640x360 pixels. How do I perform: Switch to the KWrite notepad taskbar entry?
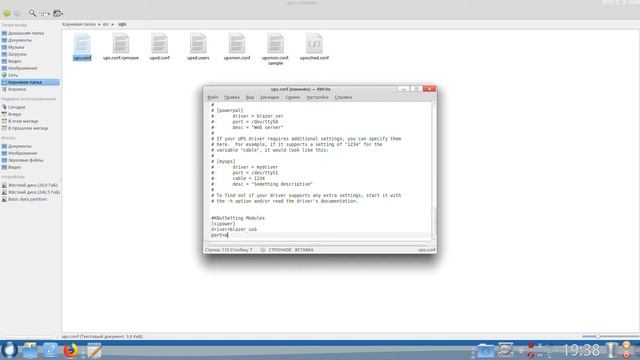[94, 350]
